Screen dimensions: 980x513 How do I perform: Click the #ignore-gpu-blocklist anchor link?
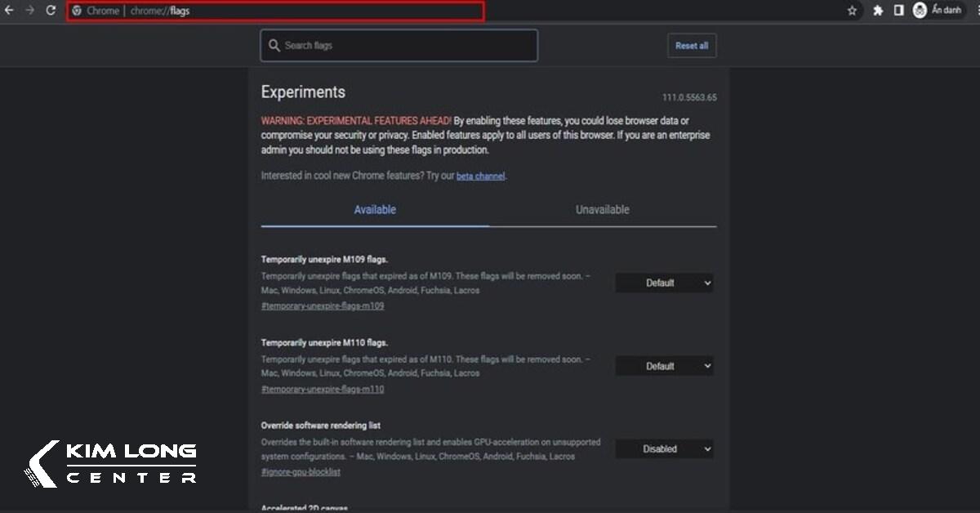coord(301,472)
